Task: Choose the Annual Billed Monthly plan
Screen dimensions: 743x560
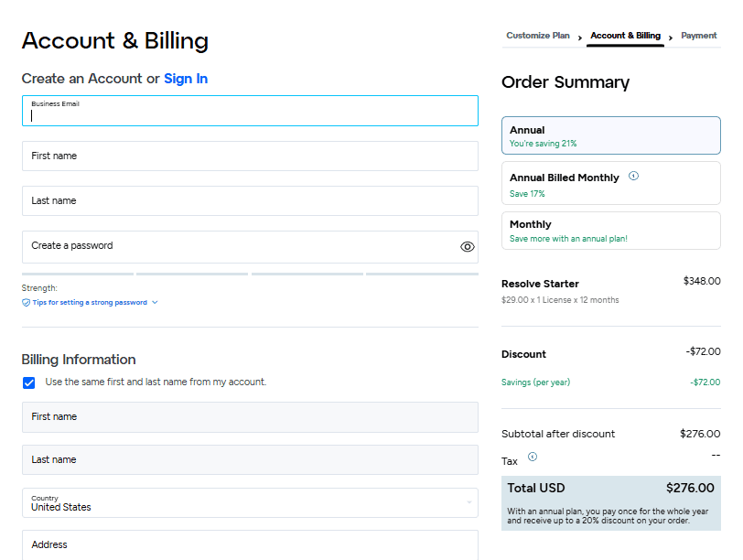Action: pos(610,183)
